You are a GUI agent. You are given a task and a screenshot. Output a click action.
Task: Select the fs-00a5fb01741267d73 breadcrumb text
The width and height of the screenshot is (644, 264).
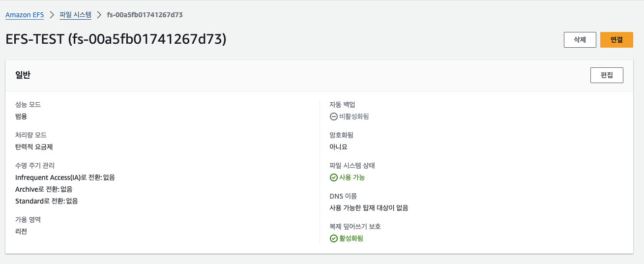click(x=145, y=15)
